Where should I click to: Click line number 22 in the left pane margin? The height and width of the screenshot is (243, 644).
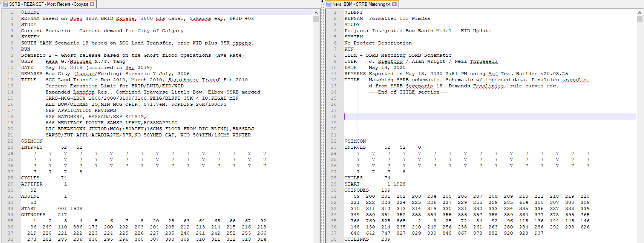[10, 141]
